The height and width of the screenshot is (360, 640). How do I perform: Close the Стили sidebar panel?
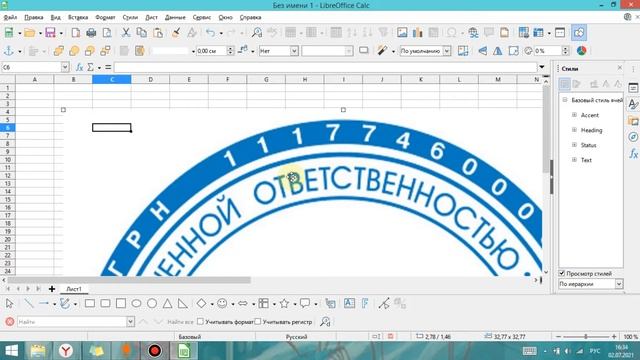pos(620,68)
